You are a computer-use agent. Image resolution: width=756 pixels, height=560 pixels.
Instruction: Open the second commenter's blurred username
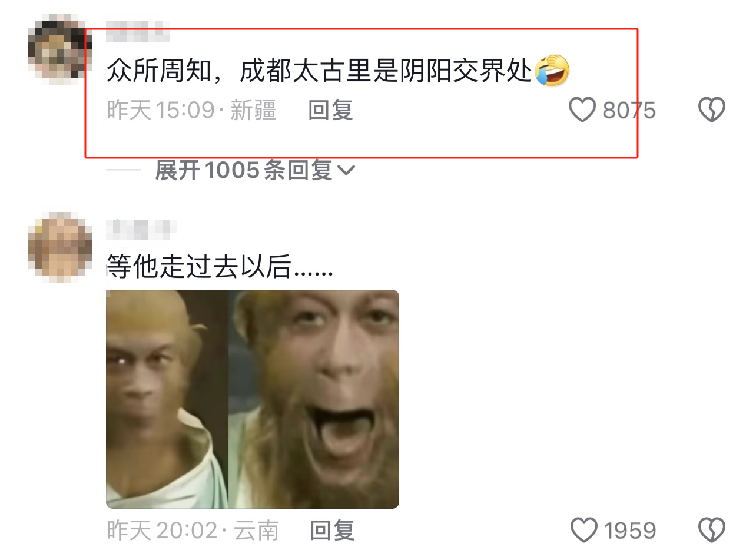point(141,228)
